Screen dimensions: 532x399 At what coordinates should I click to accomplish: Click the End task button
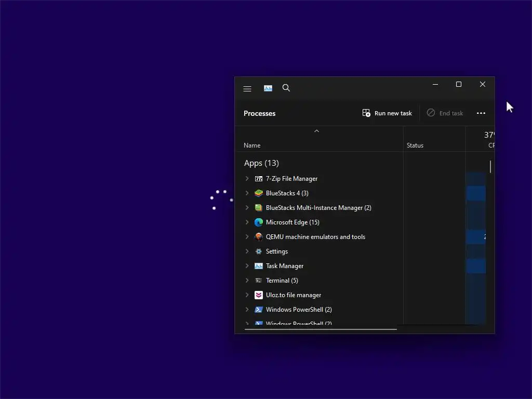tap(445, 113)
